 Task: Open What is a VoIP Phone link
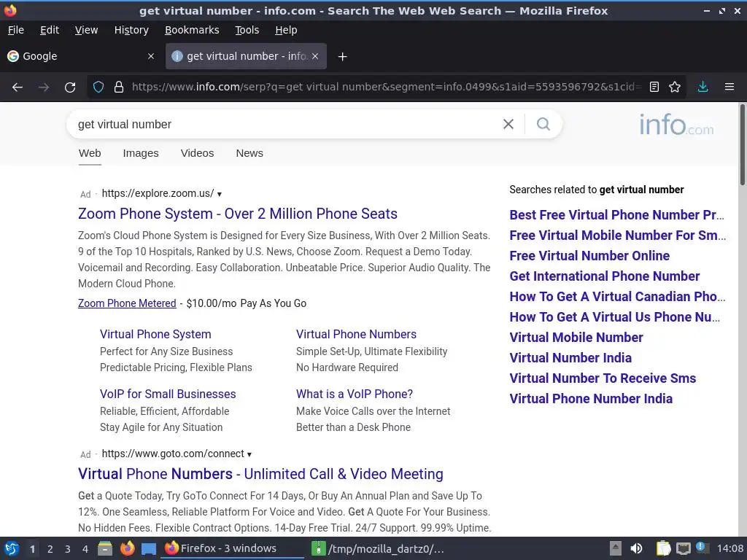click(355, 394)
